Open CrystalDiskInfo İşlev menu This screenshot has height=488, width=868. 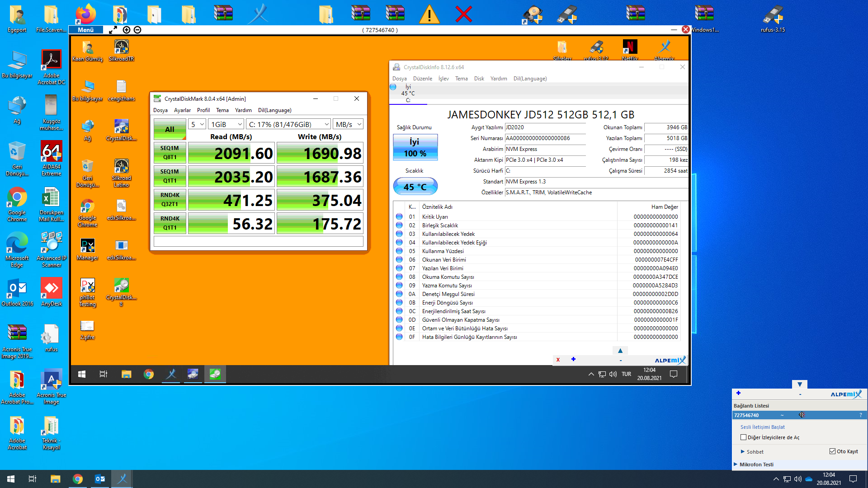tap(443, 79)
